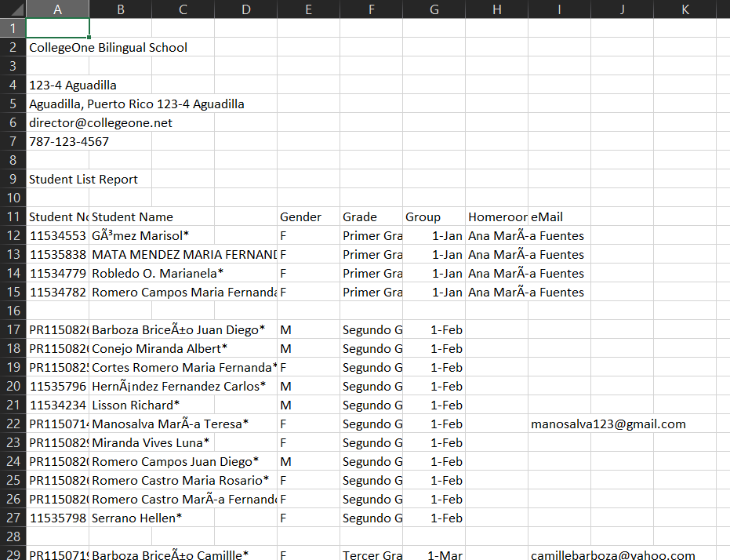Click name 'Cortes Romero Maria Fernanda*'
Screen dimensions: 730x560
coord(184,367)
